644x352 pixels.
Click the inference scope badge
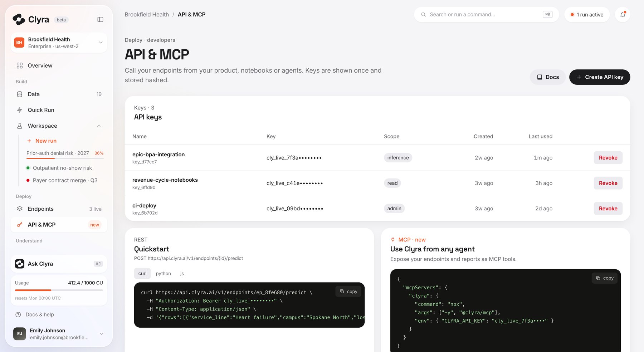coord(398,158)
